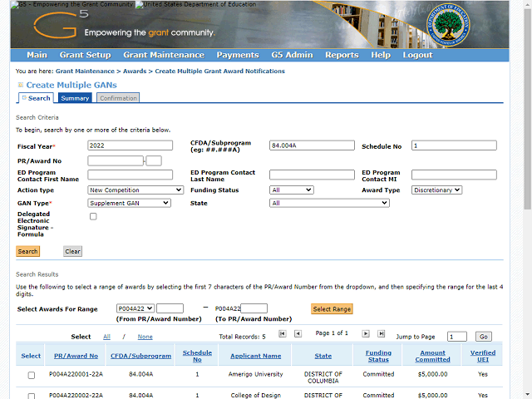The width and height of the screenshot is (532, 399).
Task: Open the Funding Status dropdown
Action: point(292,190)
